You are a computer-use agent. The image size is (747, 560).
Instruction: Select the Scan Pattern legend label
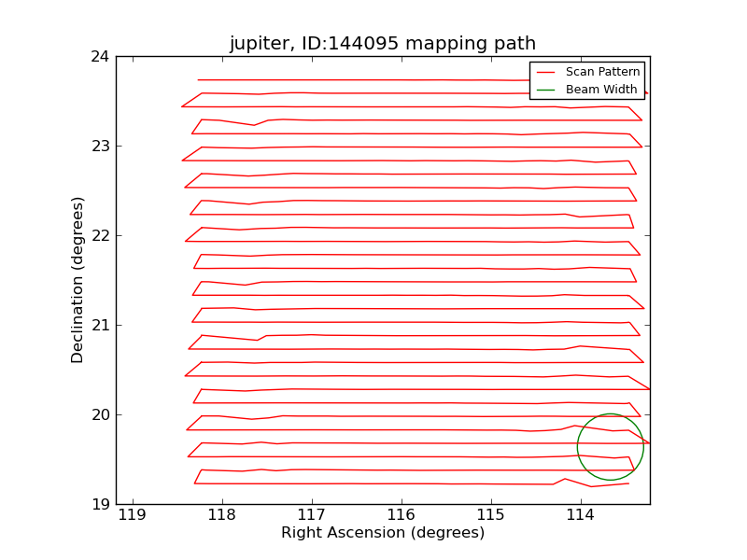click(603, 72)
